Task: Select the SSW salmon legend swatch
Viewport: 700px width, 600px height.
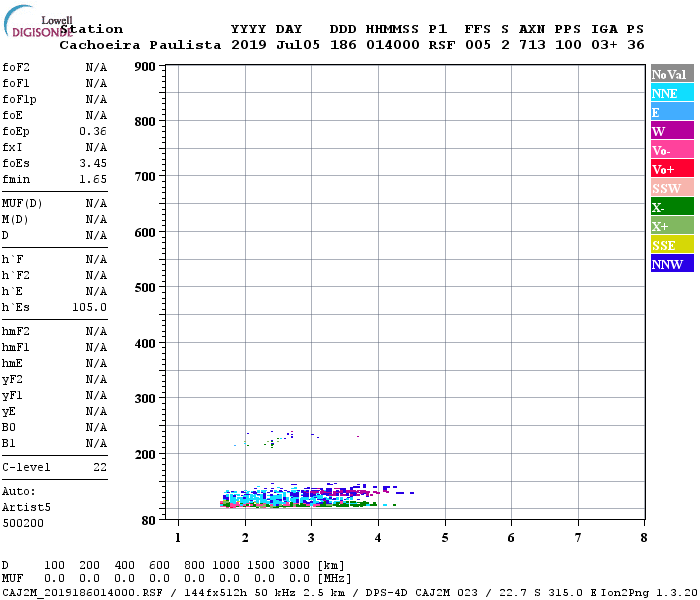Action: click(672, 188)
